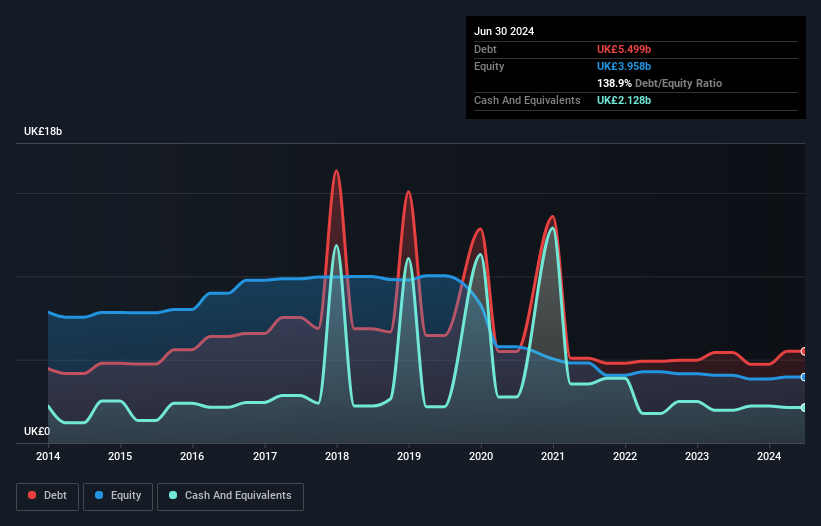The image size is (821, 526).
Task: Select the 2022 x-axis label
Action: point(625,456)
